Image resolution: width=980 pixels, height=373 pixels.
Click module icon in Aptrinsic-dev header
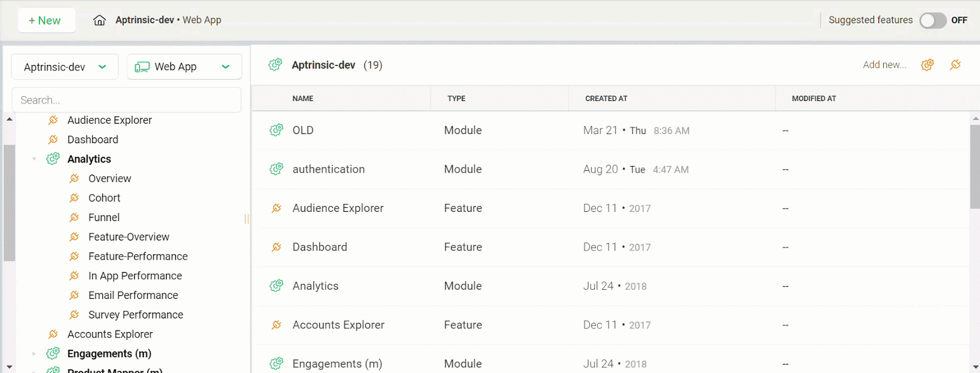[276, 65]
